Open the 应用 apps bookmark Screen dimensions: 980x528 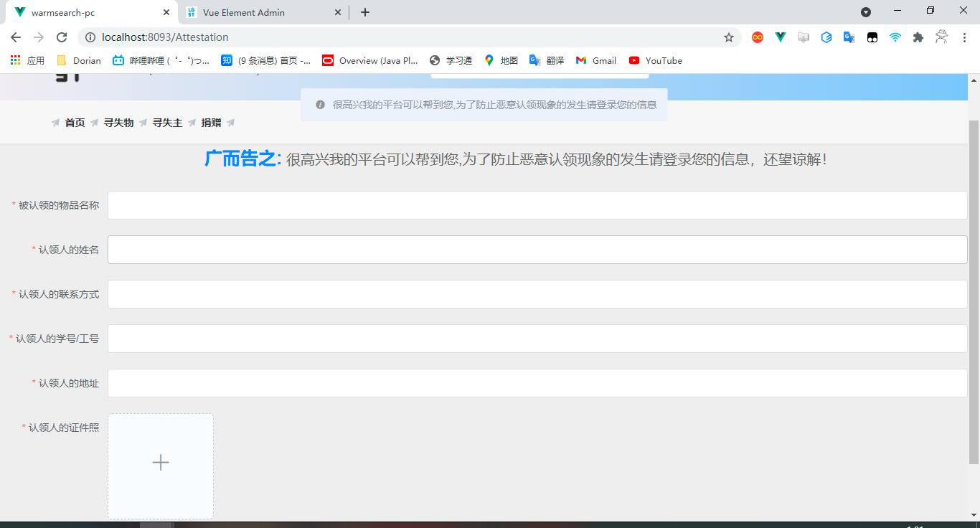pyautogui.click(x=27, y=60)
